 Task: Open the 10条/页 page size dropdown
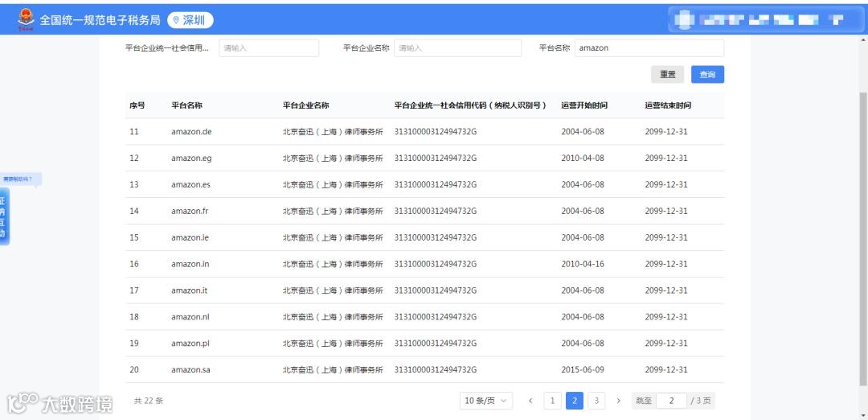coord(486,401)
